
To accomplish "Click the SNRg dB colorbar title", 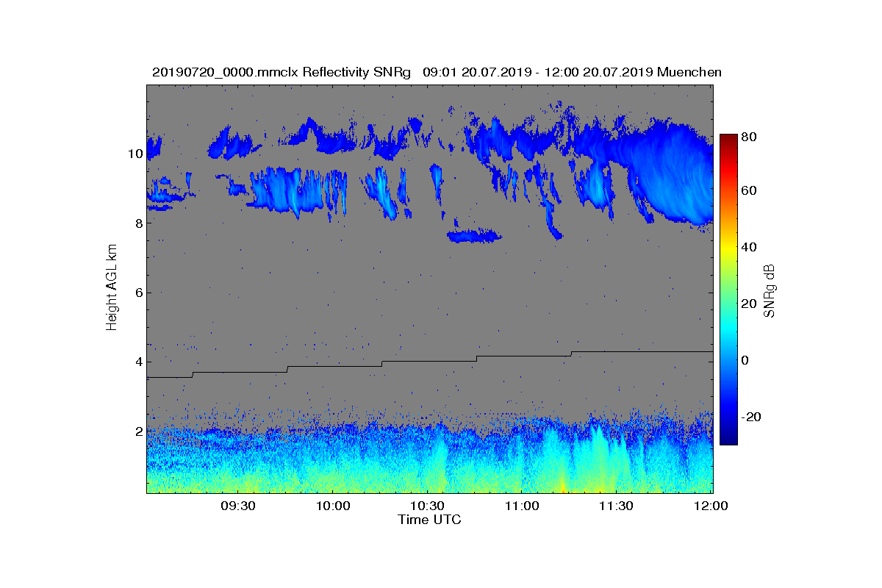I will pyautogui.click(x=770, y=290).
